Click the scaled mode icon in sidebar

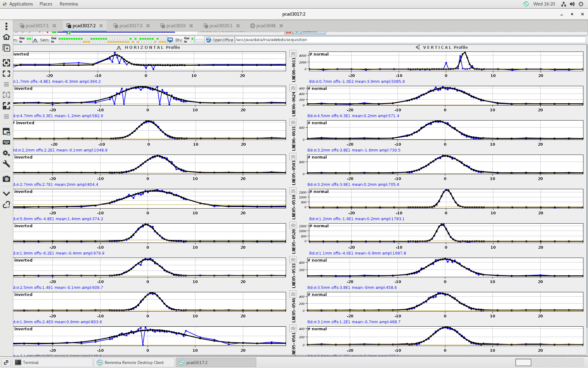pyautogui.click(x=6, y=106)
